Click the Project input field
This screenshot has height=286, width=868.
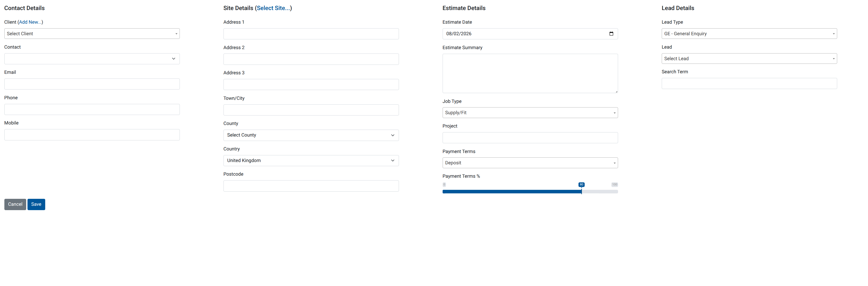tap(530, 138)
